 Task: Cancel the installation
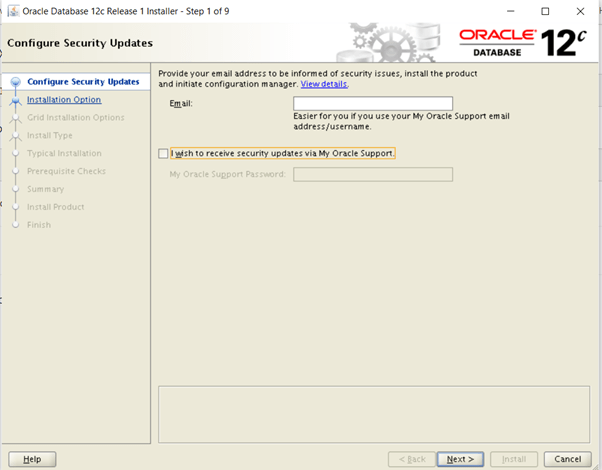click(x=567, y=459)
